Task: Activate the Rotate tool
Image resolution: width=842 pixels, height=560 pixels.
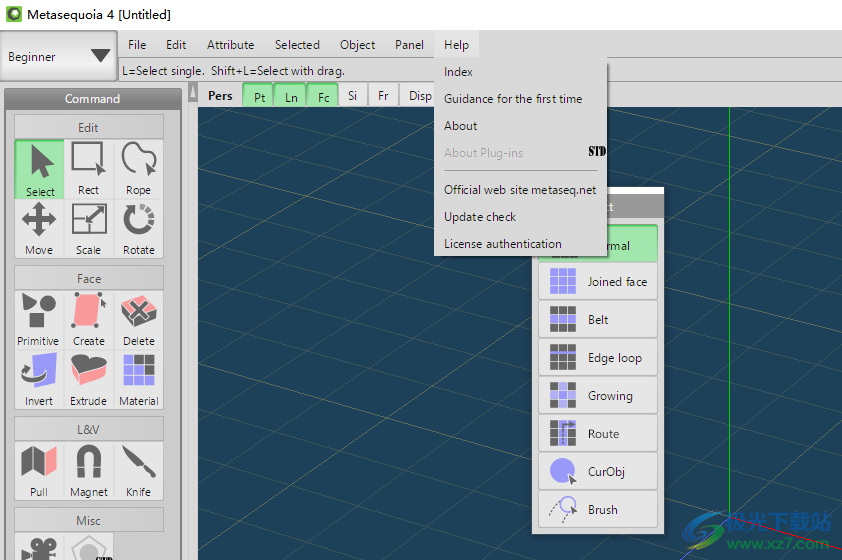Action: 139,229
